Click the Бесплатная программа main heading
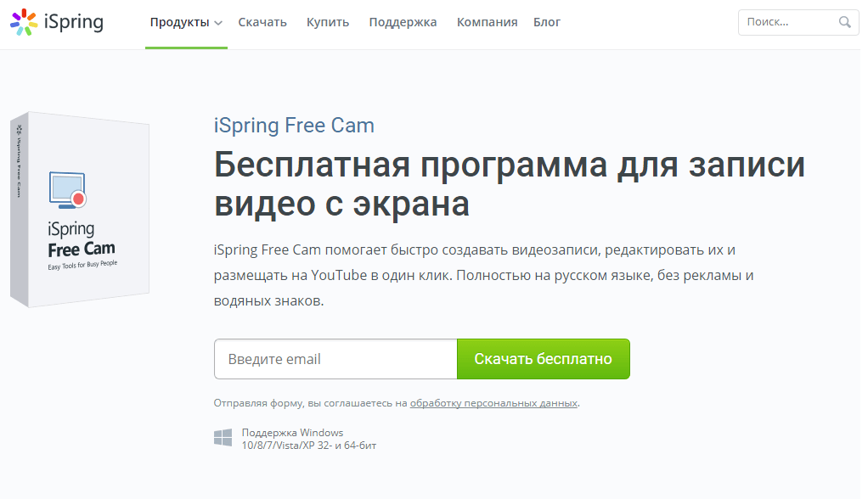 click(x=510, y=184)
